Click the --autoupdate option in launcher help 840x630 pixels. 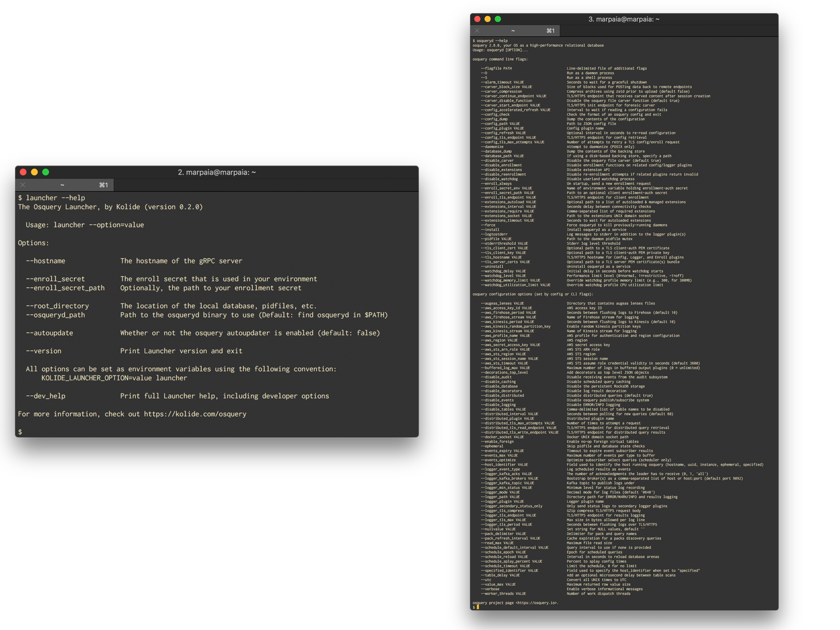(50, 333)
